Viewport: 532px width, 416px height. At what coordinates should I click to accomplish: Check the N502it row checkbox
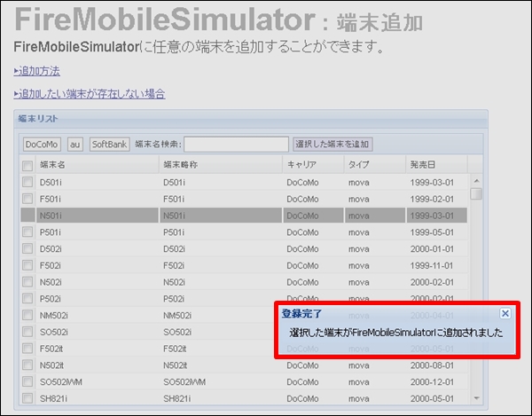pos(27,365)
